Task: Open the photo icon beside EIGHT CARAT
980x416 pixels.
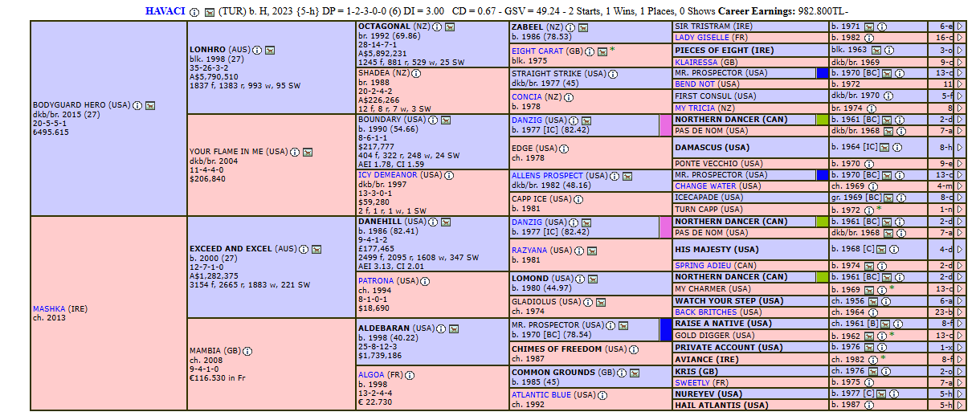Action: (x=602, y=51)
